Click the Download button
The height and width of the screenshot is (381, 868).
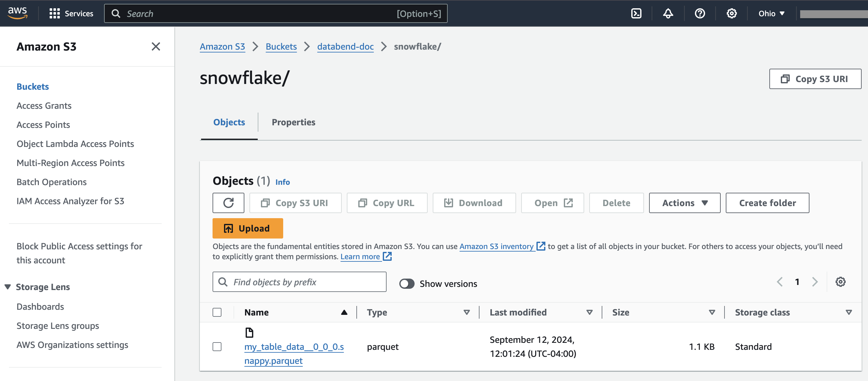coord(474,203)
